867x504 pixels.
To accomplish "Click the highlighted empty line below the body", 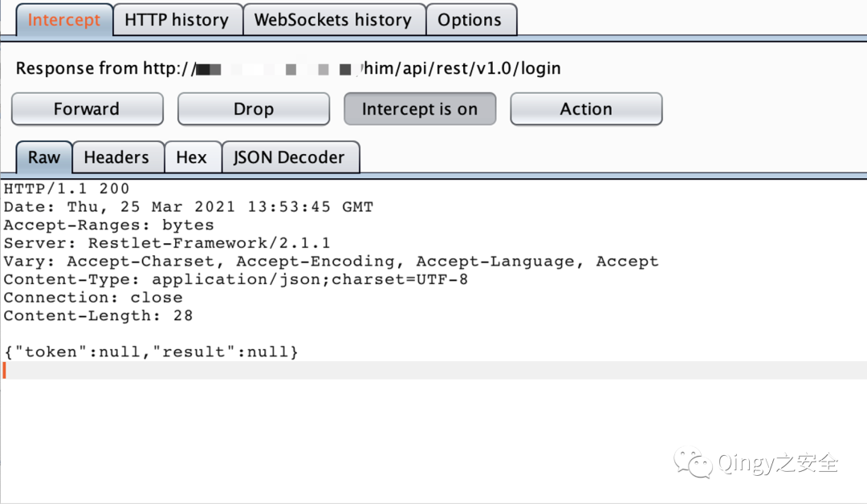I will tap(433, 370).
